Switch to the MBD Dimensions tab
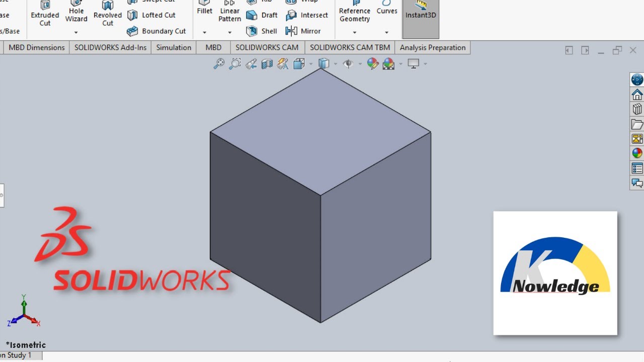The width and height of the screenshot is (644, 362). tap(37, 48)
